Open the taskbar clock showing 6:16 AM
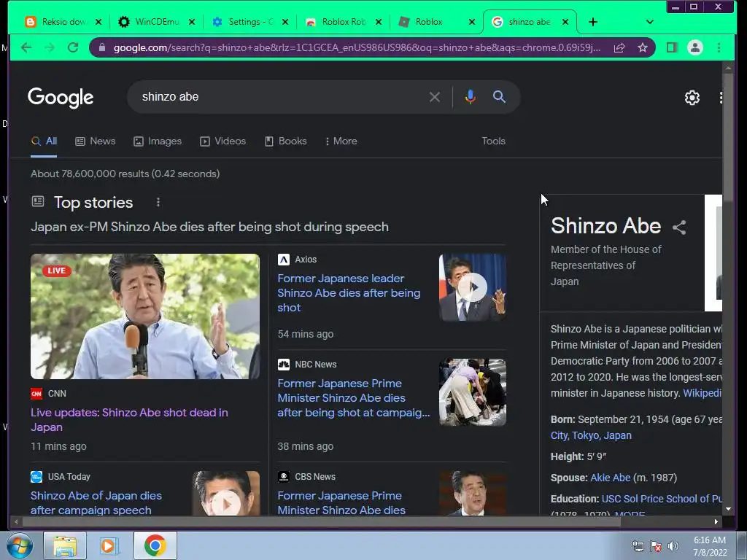 click(710, 546)
